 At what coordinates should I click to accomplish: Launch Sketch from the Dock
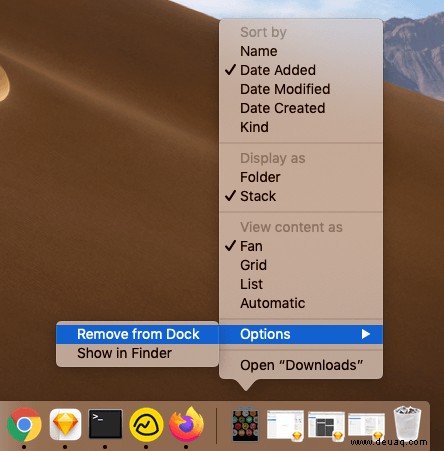(x=65, y=424)
